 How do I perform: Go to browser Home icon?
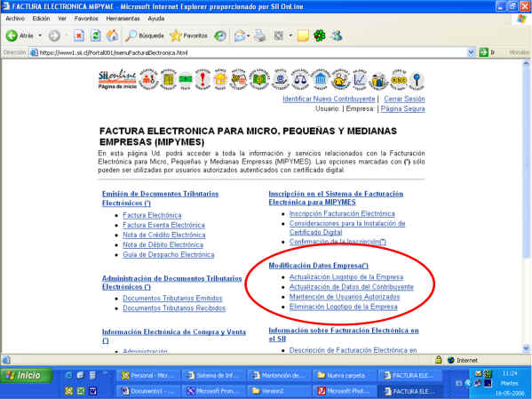[x=112, y=36]
